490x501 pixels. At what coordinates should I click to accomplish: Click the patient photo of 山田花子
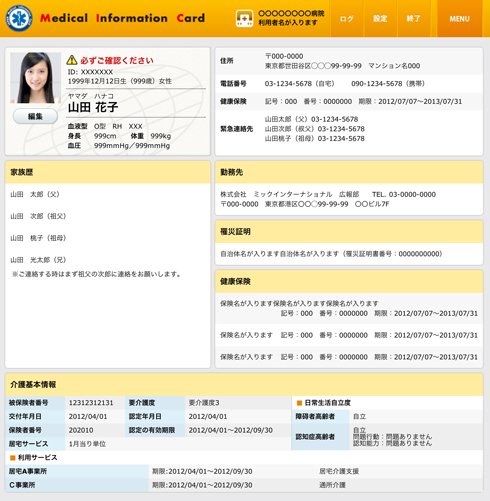(35, 78)
